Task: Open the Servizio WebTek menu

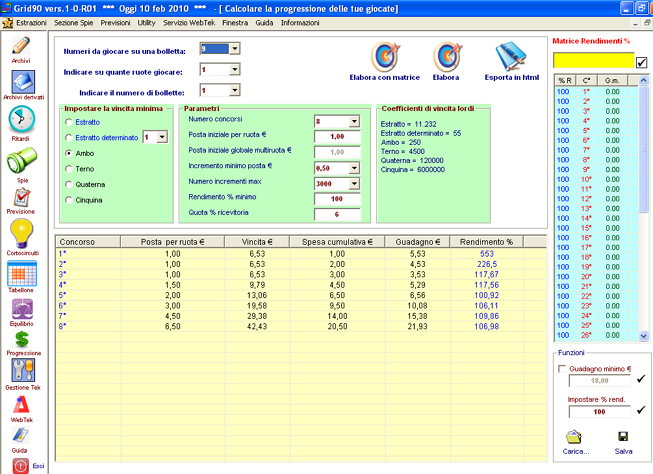Action: [x=189, y=23]
